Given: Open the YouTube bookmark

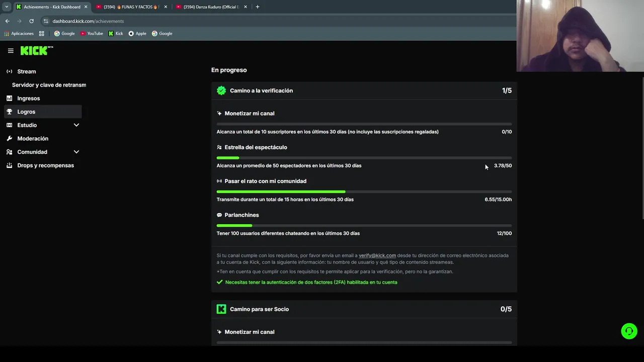Looking at the screenshot, I should click(x=92, y=34).
